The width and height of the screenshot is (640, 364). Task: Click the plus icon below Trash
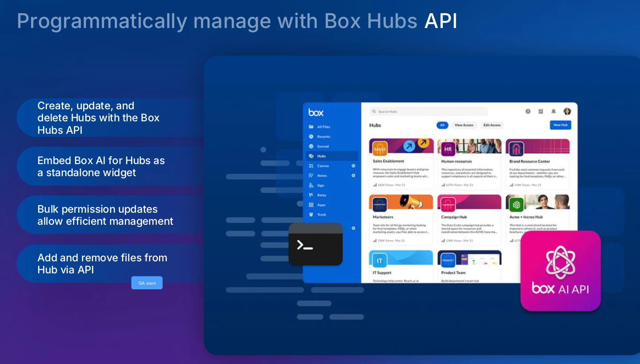(353, 228)
